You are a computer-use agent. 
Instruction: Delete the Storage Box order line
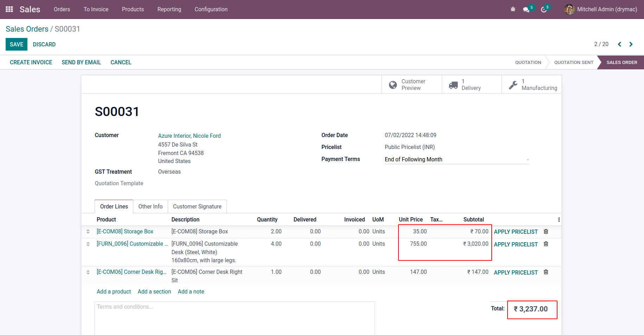pyautogui.click(x=546, y=232)
